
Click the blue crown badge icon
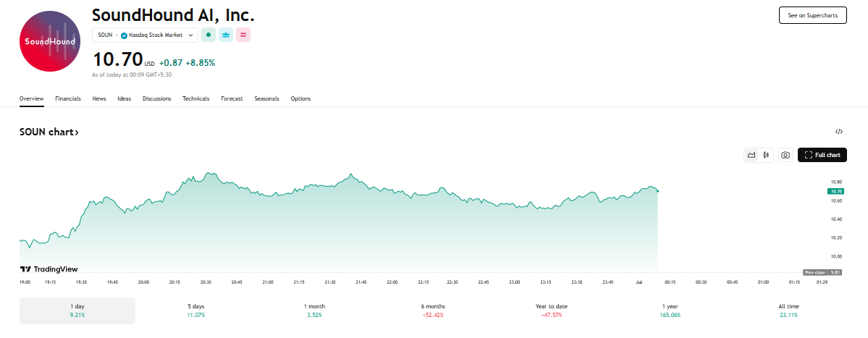tap(226, 35)
